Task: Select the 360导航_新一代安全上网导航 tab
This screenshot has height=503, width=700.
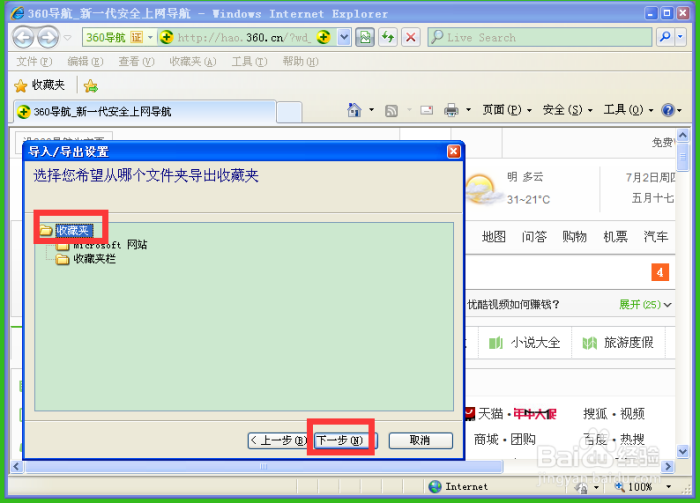Action: (144, 111)
